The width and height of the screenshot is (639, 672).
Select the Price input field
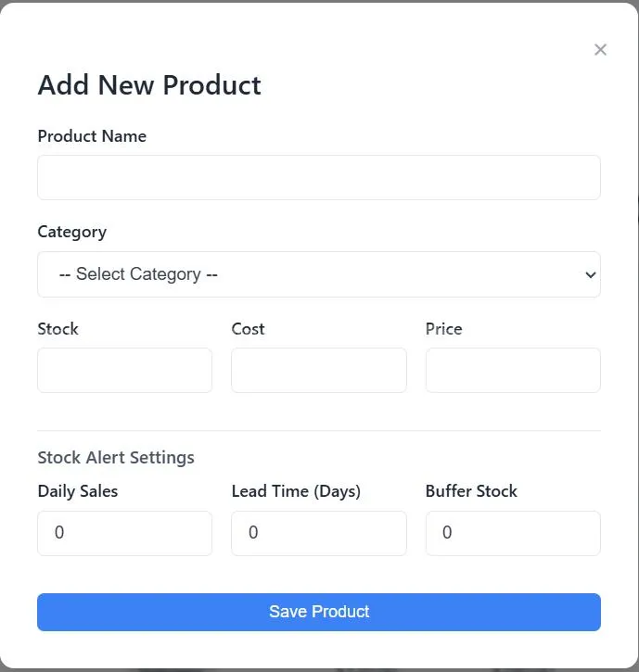(513, 370)
